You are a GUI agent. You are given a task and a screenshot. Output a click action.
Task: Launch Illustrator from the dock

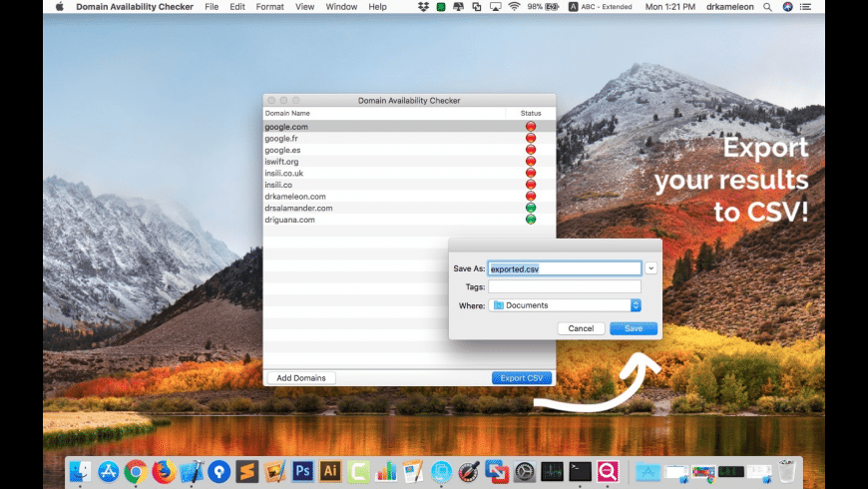(330, 472)
